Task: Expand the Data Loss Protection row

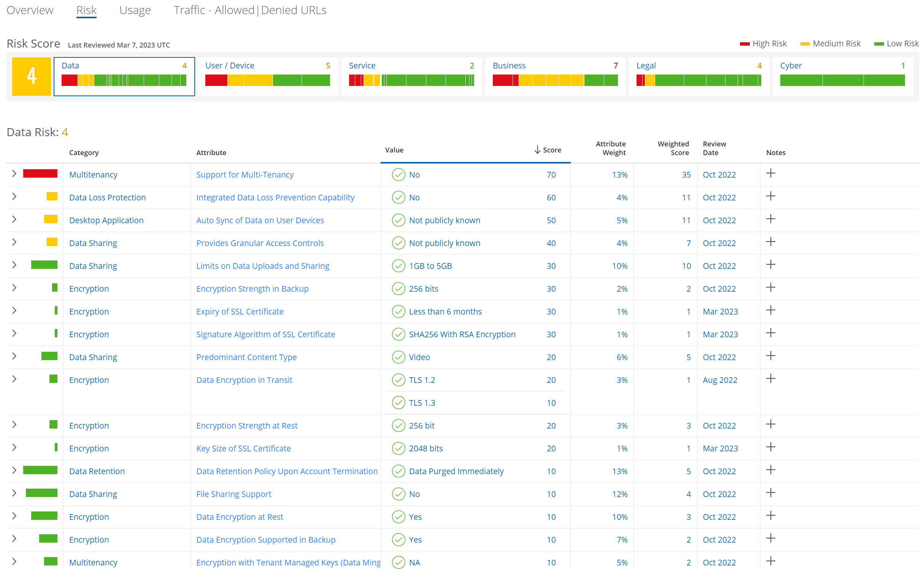Action: coord(14,197)
